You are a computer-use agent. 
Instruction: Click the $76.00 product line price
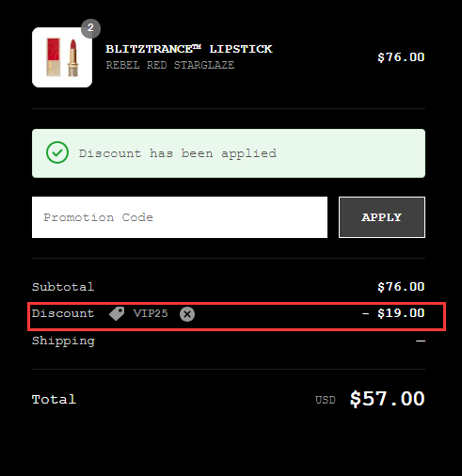[401, 57]
